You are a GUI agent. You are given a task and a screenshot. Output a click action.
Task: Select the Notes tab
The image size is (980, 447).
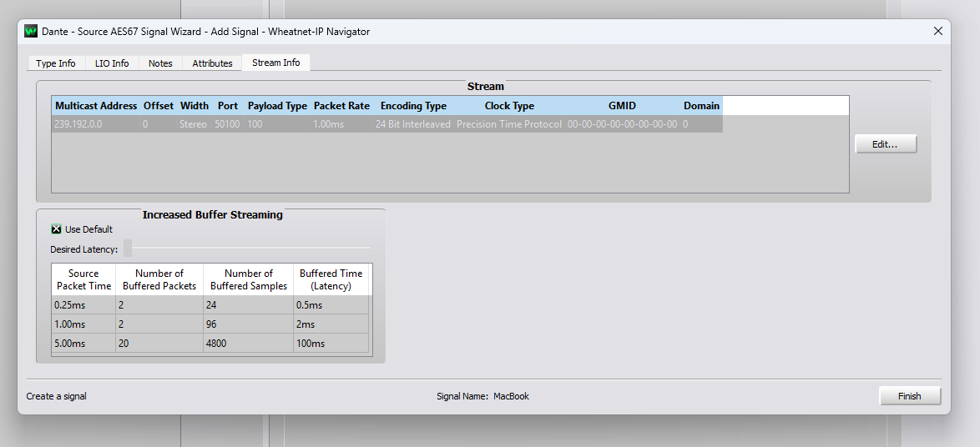pyautogui.click(x=160, y=63)
